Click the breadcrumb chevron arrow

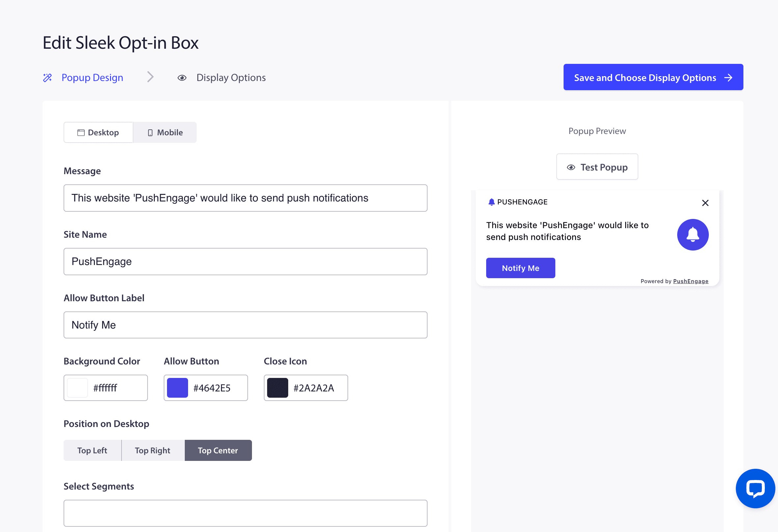click(150, 77)
